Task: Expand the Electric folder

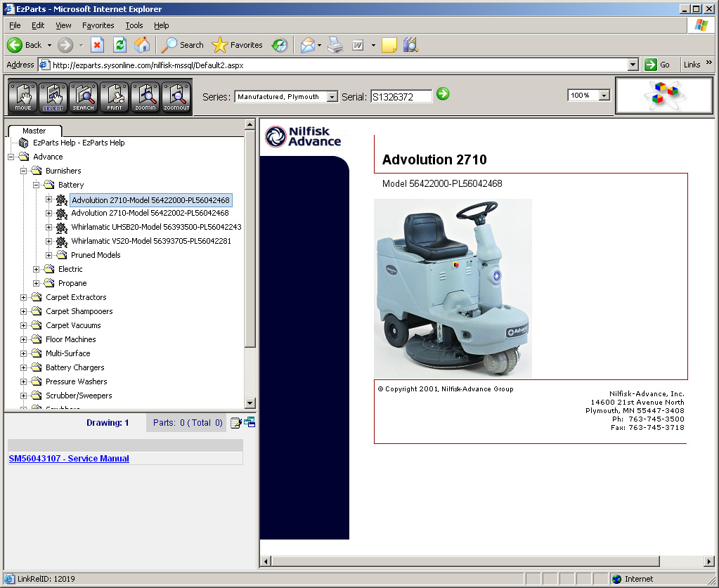Action: click(37, 270)
